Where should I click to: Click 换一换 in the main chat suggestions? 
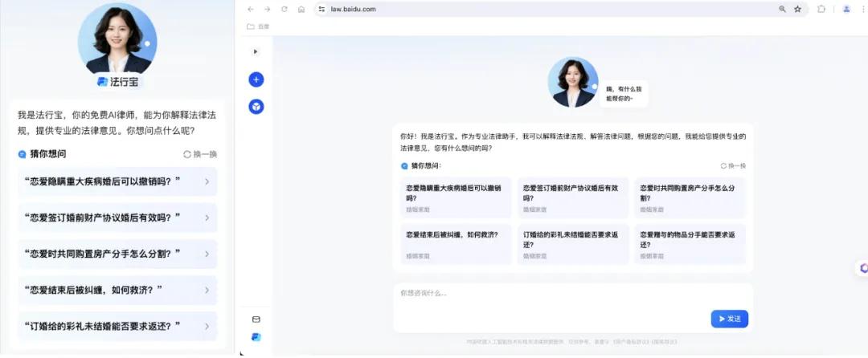[x=733, y=165]
